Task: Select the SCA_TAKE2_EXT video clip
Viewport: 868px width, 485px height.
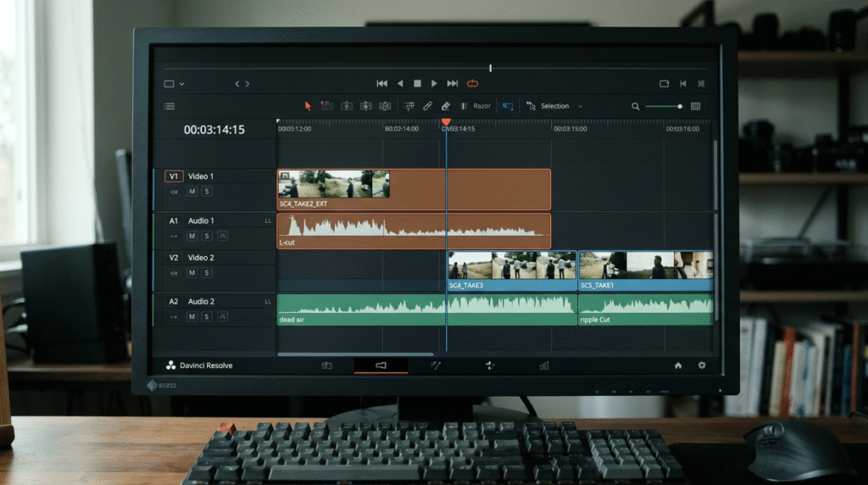Action: pyautogui.click(x=414, y=189)
